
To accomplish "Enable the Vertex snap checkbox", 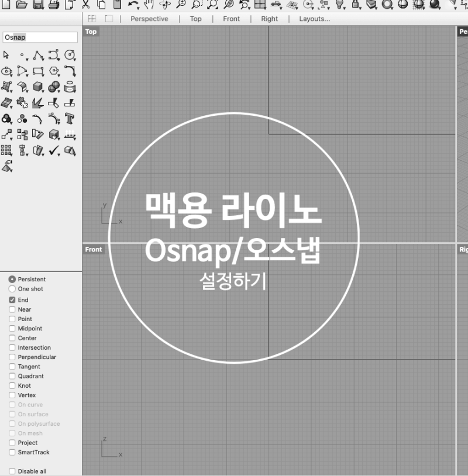I will tap(12, 395).
